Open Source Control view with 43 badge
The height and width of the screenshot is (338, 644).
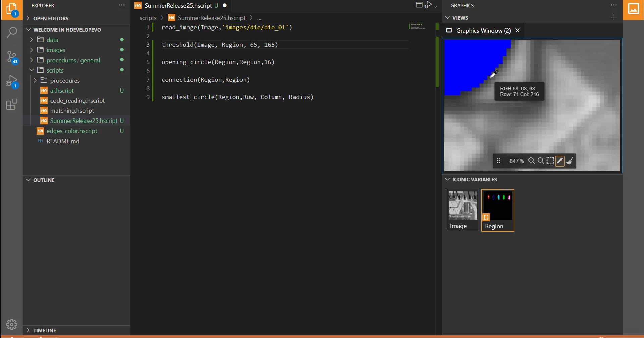[12, 57]
